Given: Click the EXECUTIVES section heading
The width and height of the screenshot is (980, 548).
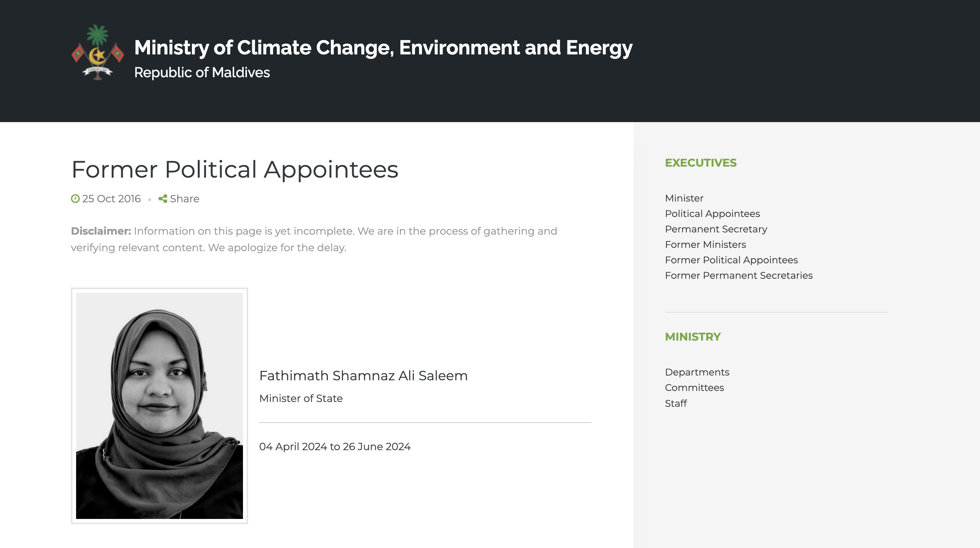Looking at the screenshot, I should tap(700, 163).
